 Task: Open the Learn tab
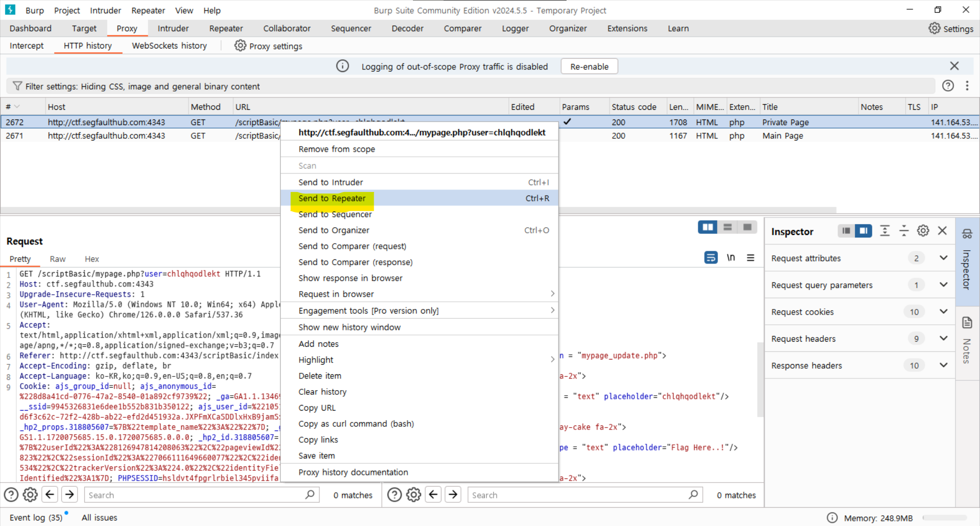(678, 29)
